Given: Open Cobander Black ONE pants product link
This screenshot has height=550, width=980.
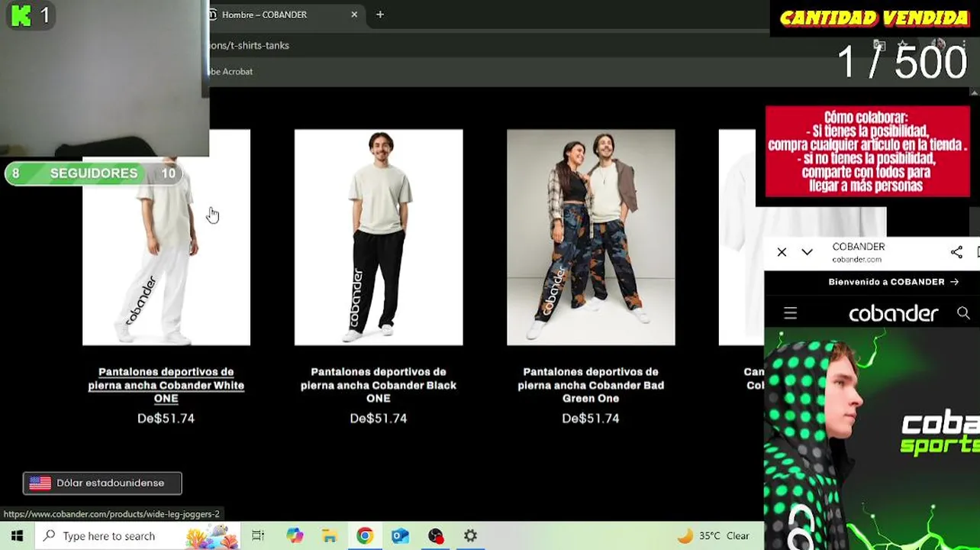Looking at the screenshot, I should pos(379,385).
